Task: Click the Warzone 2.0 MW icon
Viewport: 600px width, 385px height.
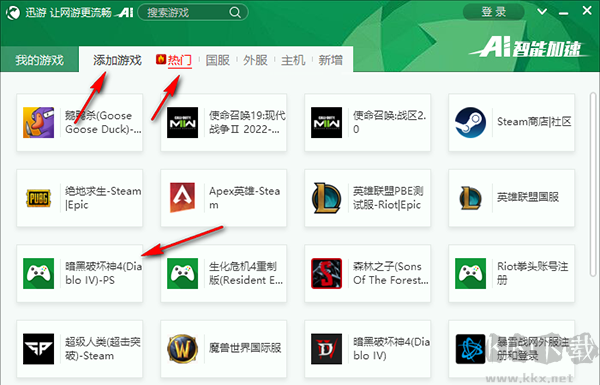Action: point(326,122)
